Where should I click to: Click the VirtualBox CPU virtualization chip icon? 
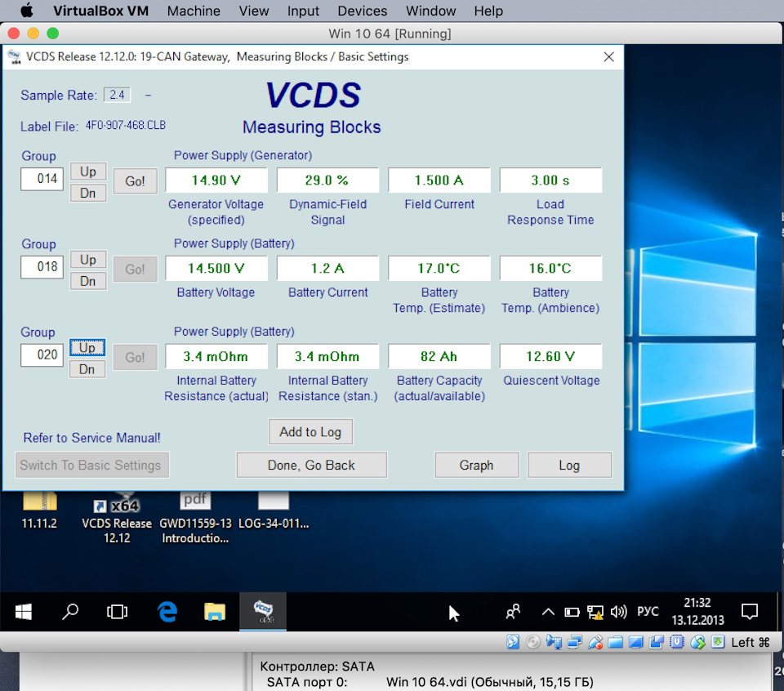(677, 641)
